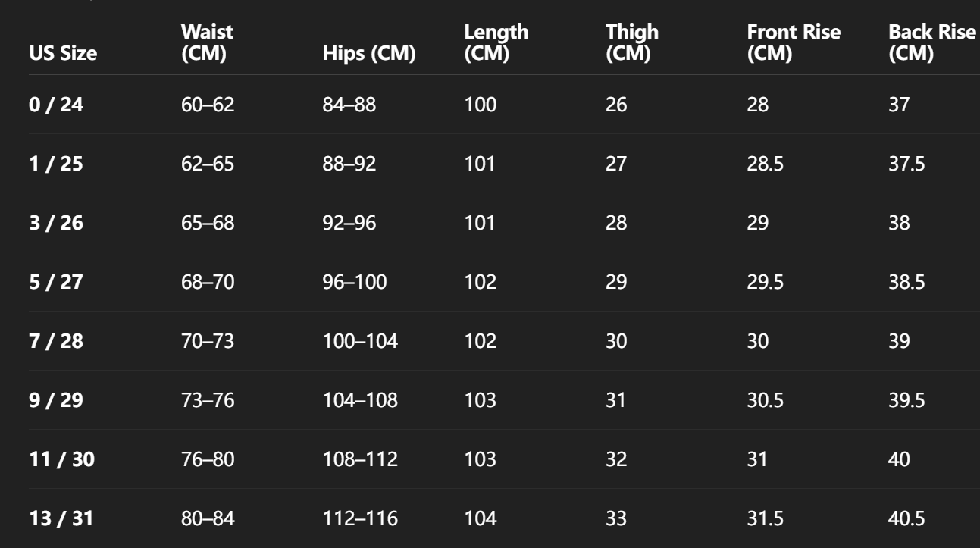The image size is (980, 548).
Task: Click the 100–104 hips measurement cell
Action: pos(360,341)
